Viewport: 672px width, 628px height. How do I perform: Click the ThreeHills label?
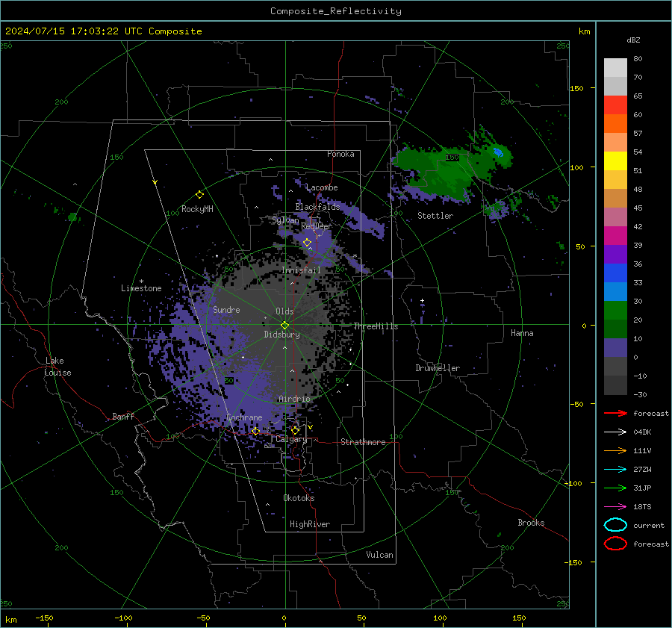[376, 326]
